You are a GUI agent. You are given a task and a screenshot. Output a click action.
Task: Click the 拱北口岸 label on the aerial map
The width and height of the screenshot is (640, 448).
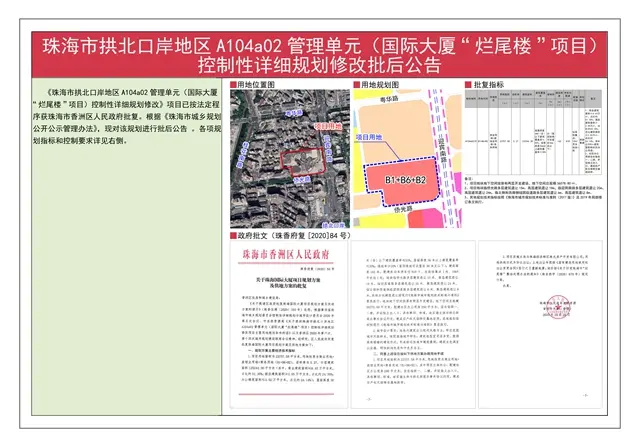(x=333, y=225)
